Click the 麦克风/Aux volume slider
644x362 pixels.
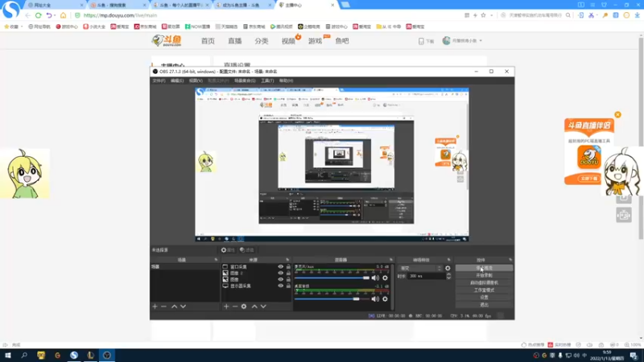point(332,278)
